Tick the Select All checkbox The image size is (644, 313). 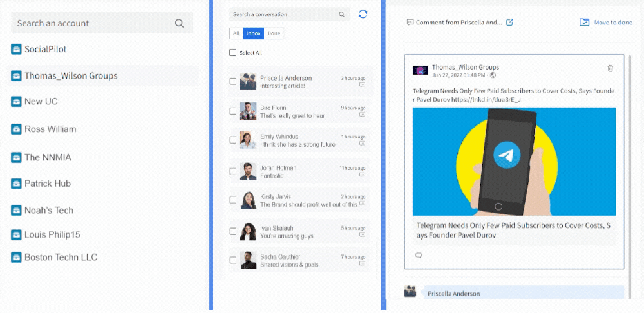coord(233,53)
